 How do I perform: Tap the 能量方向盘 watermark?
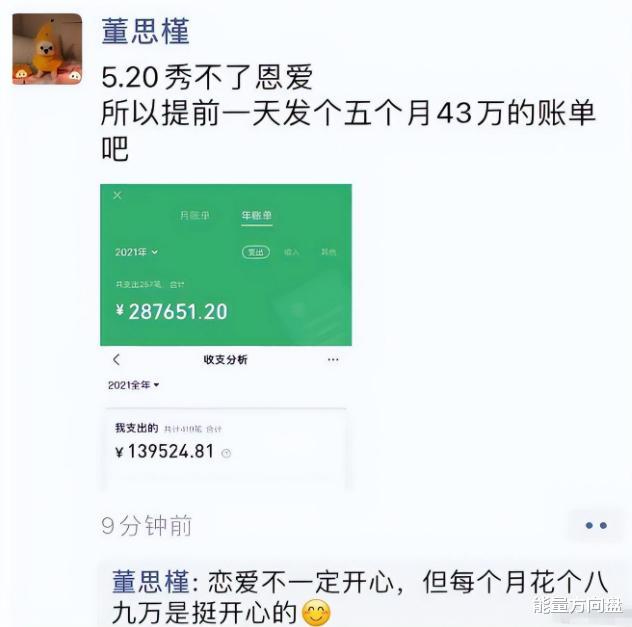tap(577, 605)
